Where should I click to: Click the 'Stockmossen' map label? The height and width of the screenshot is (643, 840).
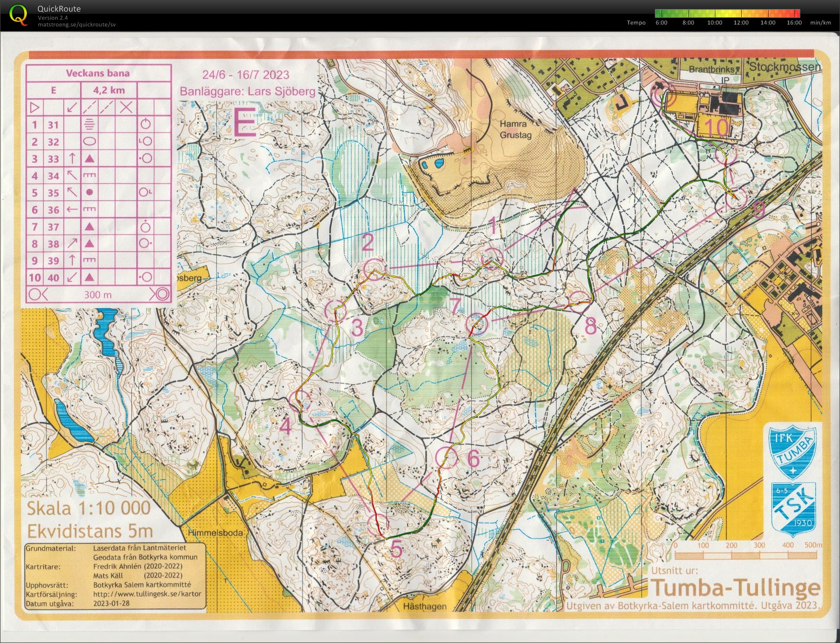pos(785,67)
